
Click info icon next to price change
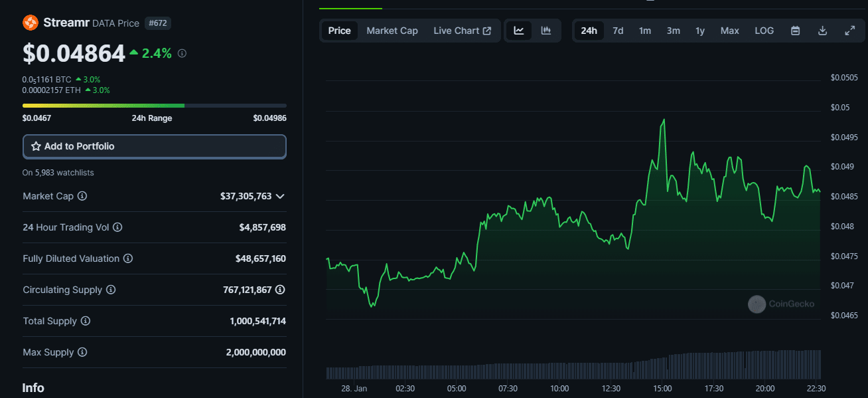point(182,53)
